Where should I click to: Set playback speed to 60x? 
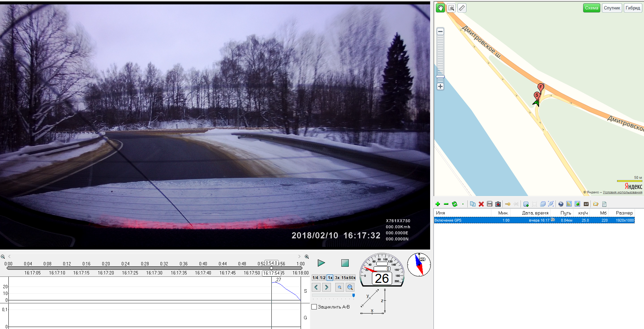(x=352, y=278)
